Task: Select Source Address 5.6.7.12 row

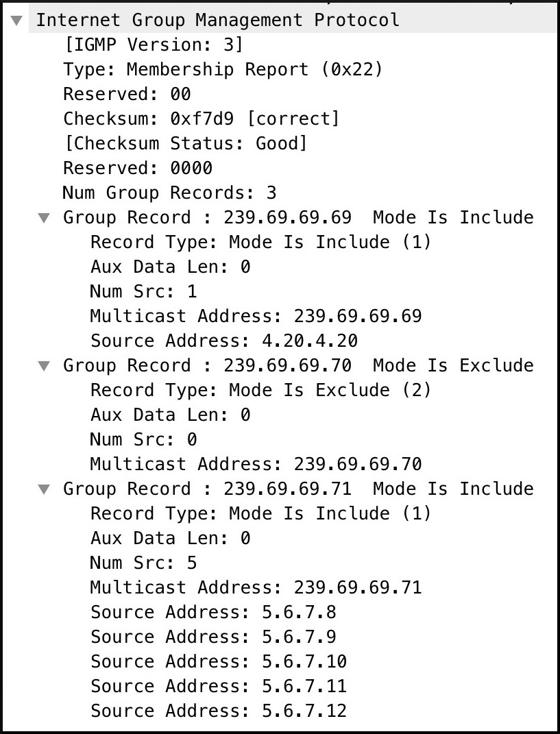Action: click(219, 711)
